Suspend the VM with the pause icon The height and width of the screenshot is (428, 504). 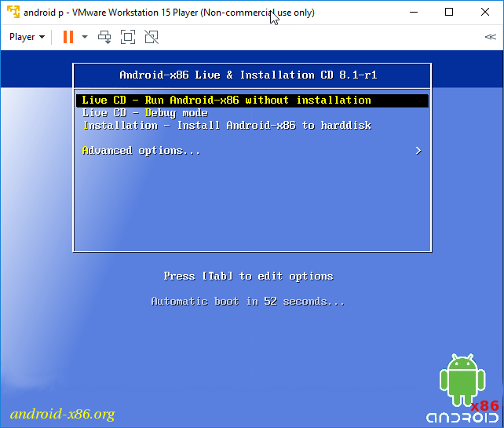[68, 37]
